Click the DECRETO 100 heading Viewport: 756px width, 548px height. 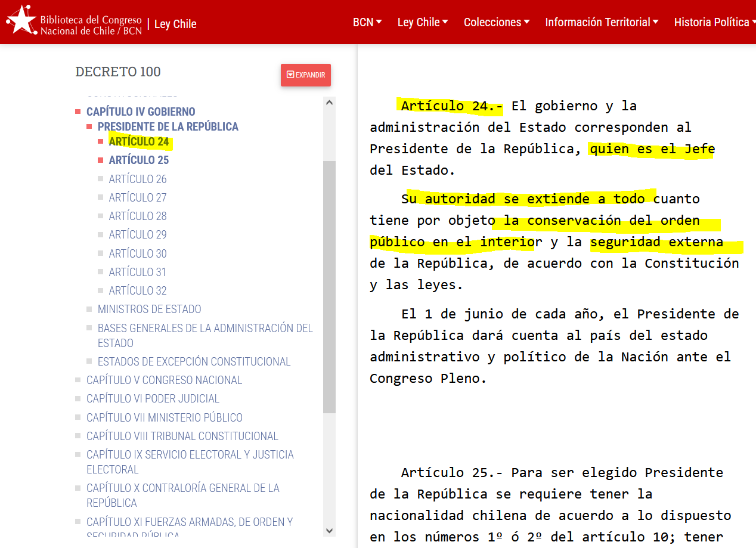pyautogui.click(x=118, y=72)
